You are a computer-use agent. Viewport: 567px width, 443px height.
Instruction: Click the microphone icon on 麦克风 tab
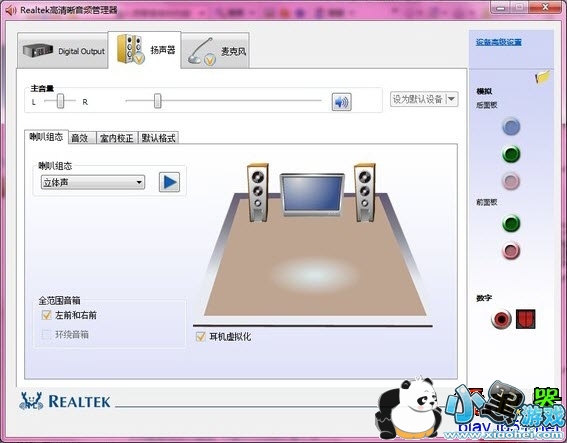point(201,51)
